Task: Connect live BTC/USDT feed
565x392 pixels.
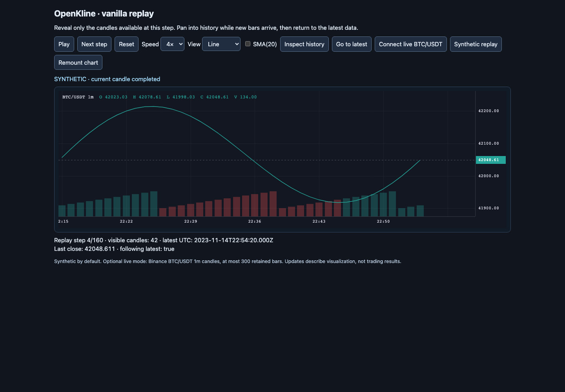Action: pyautogui.click(x=410, y=44)
